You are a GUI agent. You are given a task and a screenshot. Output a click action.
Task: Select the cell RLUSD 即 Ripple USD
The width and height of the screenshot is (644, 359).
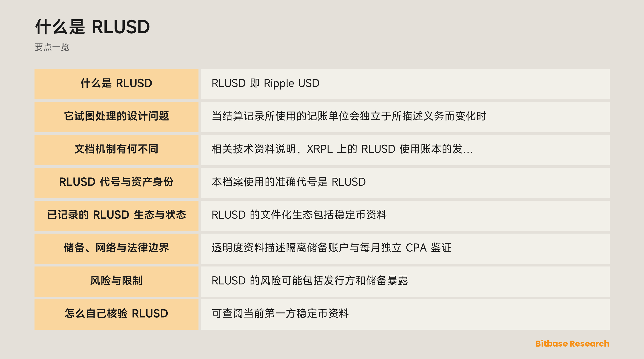click(x=405, y=84)
